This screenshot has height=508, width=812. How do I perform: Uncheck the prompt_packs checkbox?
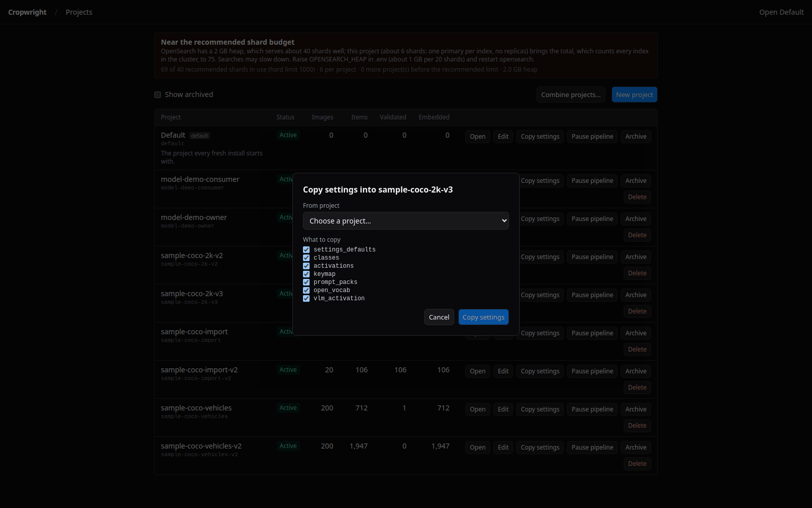pyautogui.click(x=307, y=282)
